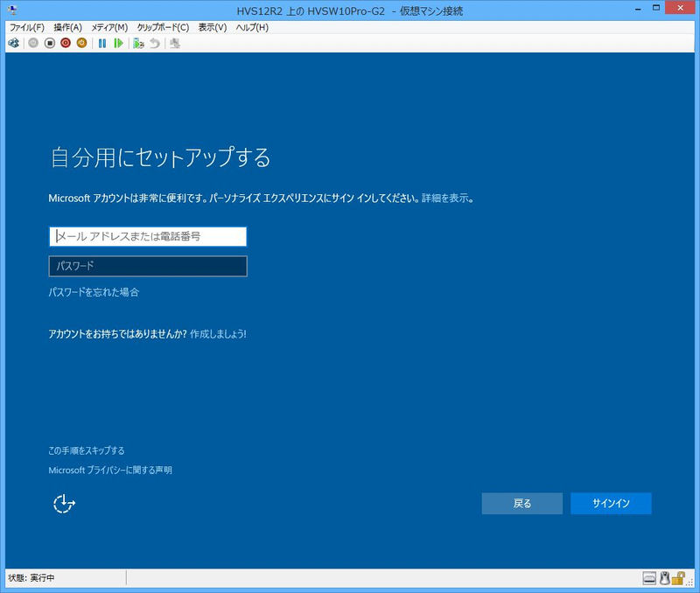Click the 戻る button
The height and width of the screenshot is (593, 700).
[521, 503]
